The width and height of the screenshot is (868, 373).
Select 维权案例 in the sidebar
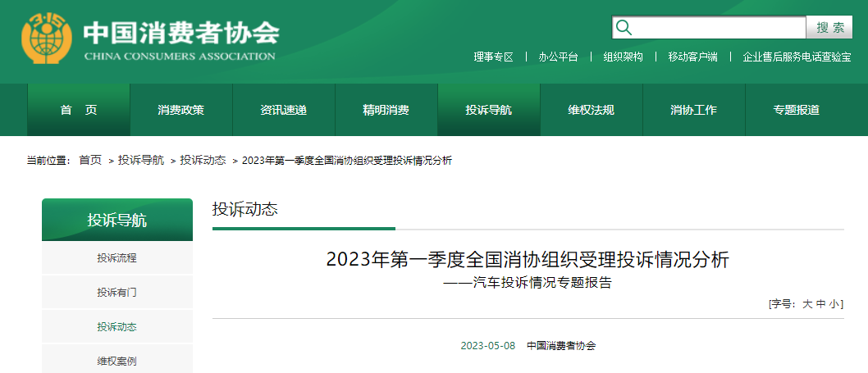click(x=116, y=361)
